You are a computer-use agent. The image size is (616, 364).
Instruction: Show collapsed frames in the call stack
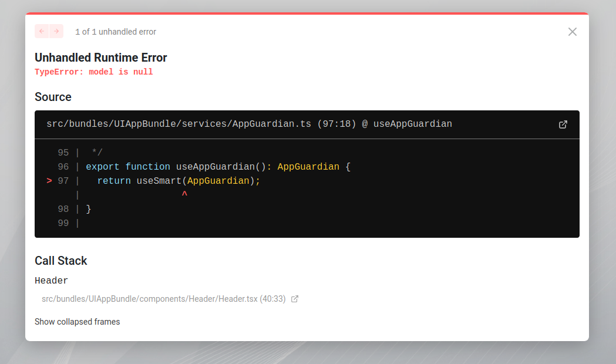coord(77,322)
